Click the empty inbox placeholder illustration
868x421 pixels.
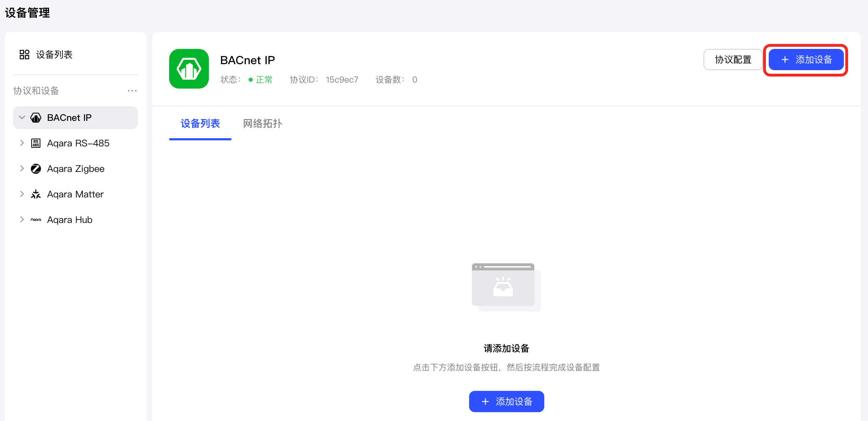(x=506, y=287)
